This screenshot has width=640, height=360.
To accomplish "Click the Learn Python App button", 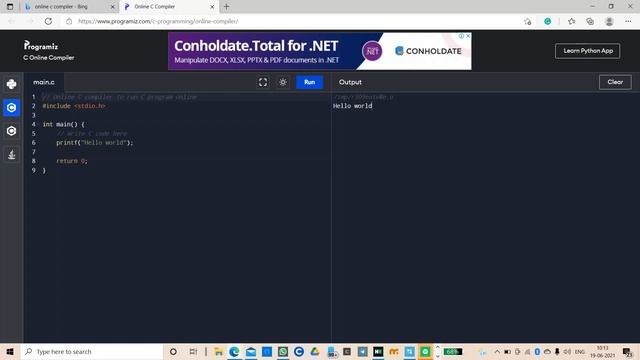I will click(588, 51).
